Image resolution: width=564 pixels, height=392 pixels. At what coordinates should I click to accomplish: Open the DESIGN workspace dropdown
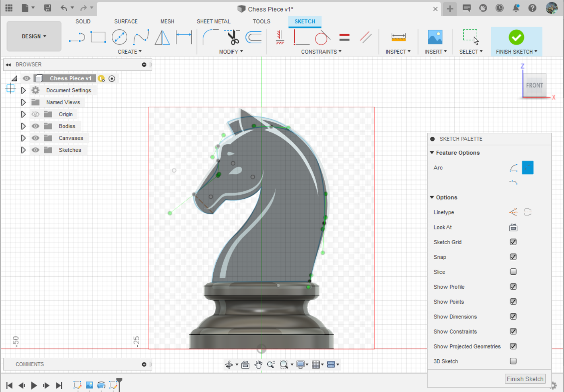[34, 36]
